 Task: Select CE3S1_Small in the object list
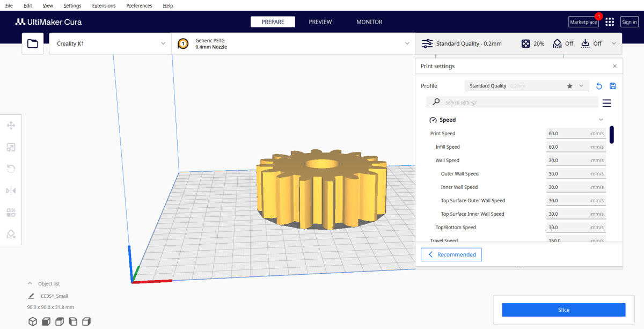click(55, 296)
